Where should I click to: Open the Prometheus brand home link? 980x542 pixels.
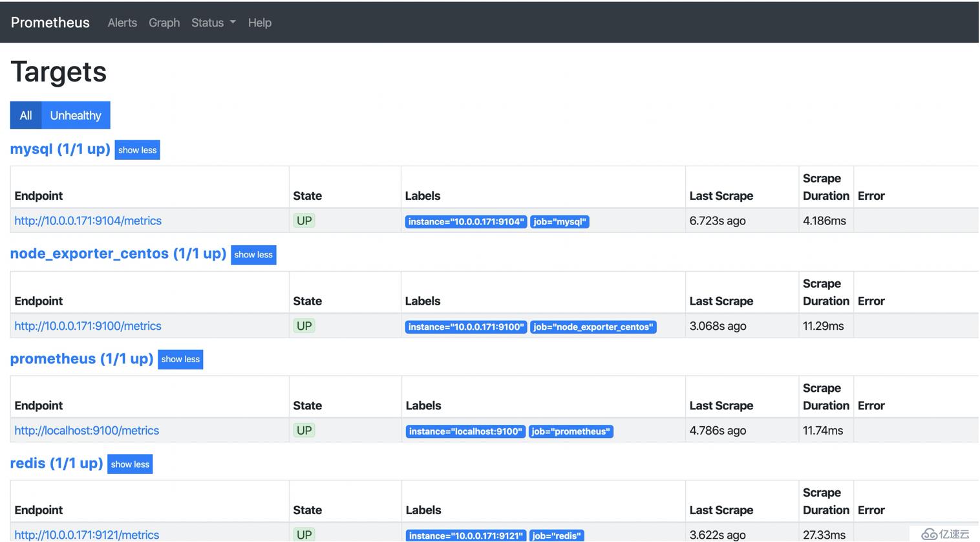pos(50,23)
